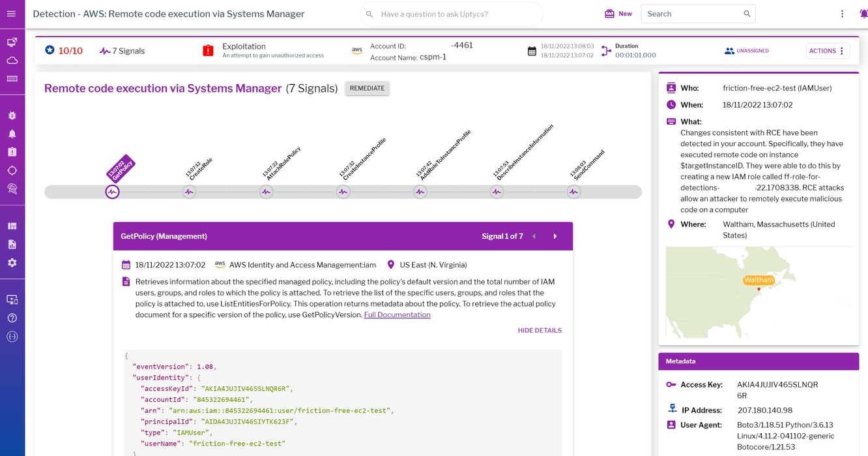Image resolution: width=868 pixels, height=456 pixels.
Task: Open the vertical three-dot top bar menu
Action: [842, 14]
